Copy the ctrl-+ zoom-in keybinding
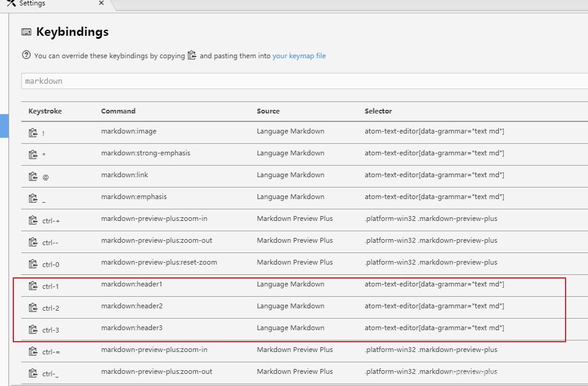588x386 pixels. point(33,220)
